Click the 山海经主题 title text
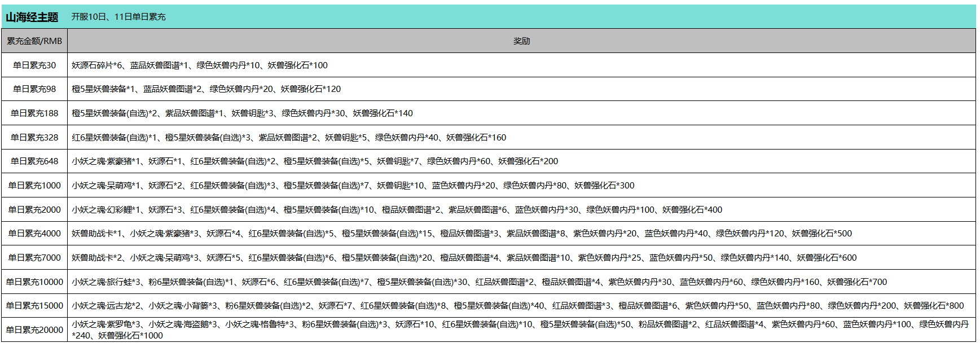Image resolution: width=980 pixels, height=347 pixels. click(32, 17)
